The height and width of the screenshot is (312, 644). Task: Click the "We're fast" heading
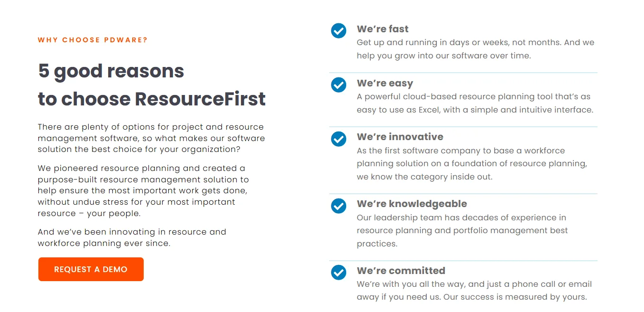pos(382,29)
